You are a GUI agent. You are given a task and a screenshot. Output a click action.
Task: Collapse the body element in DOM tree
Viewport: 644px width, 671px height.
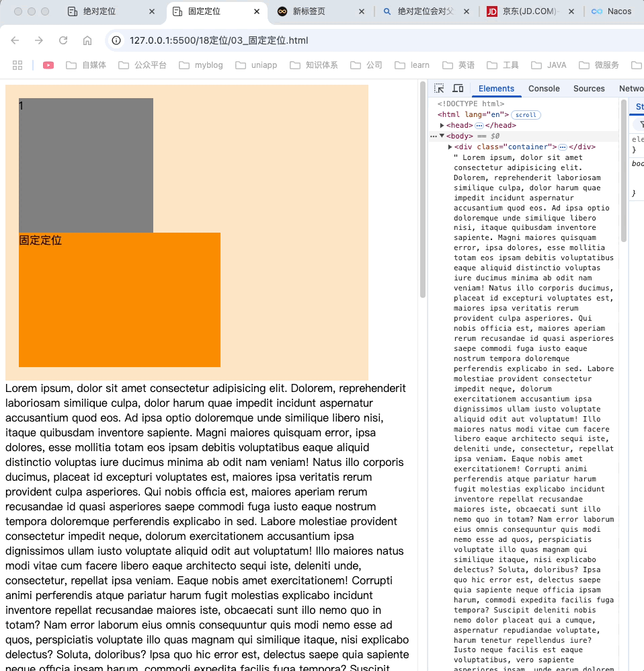442,136
